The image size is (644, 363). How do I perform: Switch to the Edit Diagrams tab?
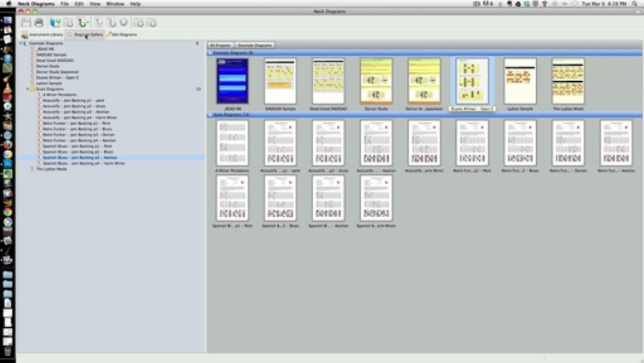tap(121, 35)
